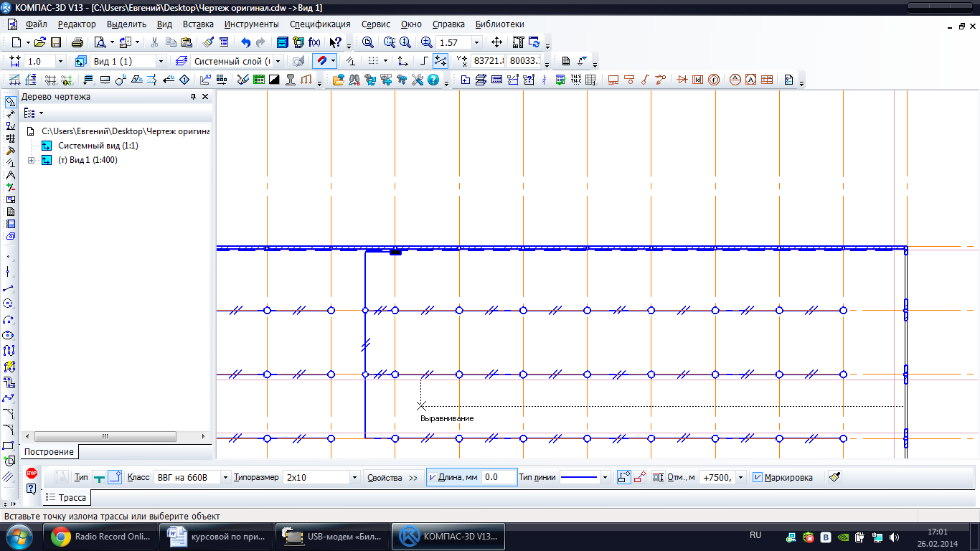
Task: Cut the selection with the scissors icon
Action: point(154,42)
